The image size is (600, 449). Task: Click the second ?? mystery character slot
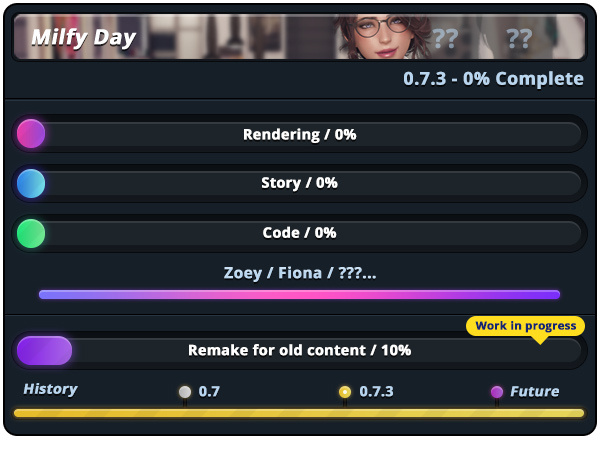click(519, 38)
